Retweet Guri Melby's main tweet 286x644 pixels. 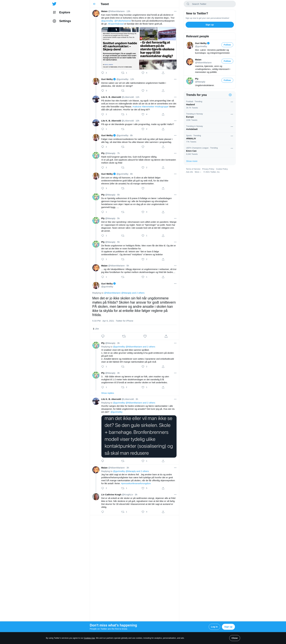tap(124, 336)
